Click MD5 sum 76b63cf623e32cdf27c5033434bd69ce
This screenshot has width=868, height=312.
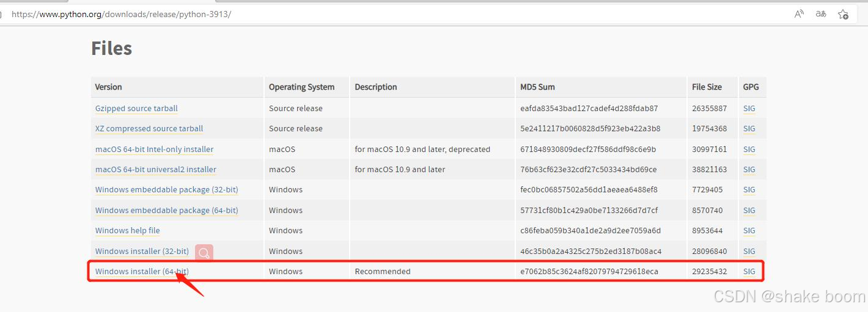[x=588, y=170]
